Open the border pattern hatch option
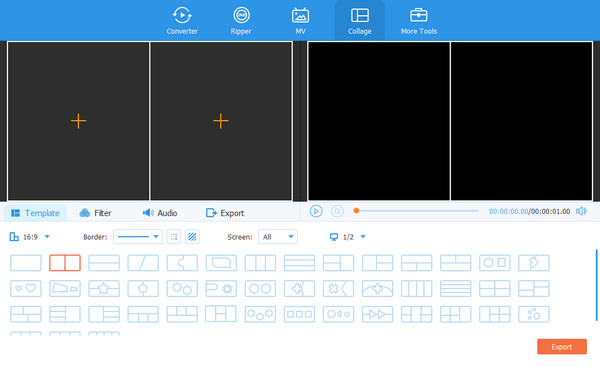Screen dimensions: 600x368 (x=192, y=237)
